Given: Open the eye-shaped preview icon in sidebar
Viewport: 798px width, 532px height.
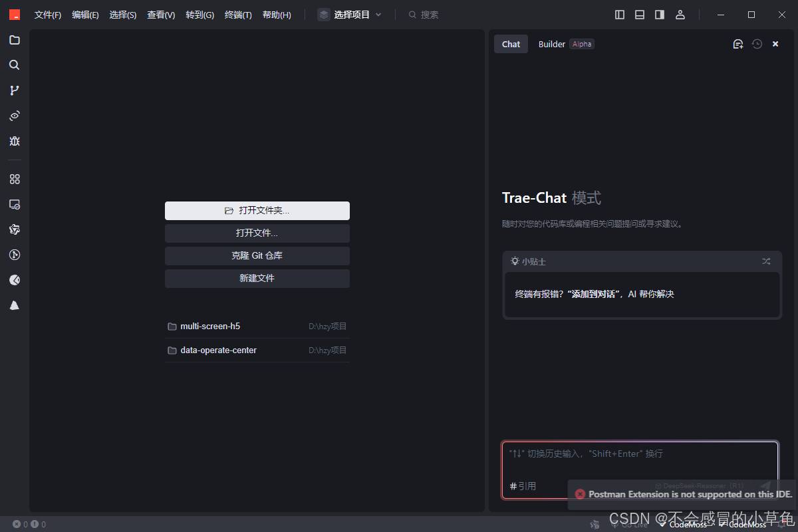Looking at the screenshot, I should tap(14, 116).
